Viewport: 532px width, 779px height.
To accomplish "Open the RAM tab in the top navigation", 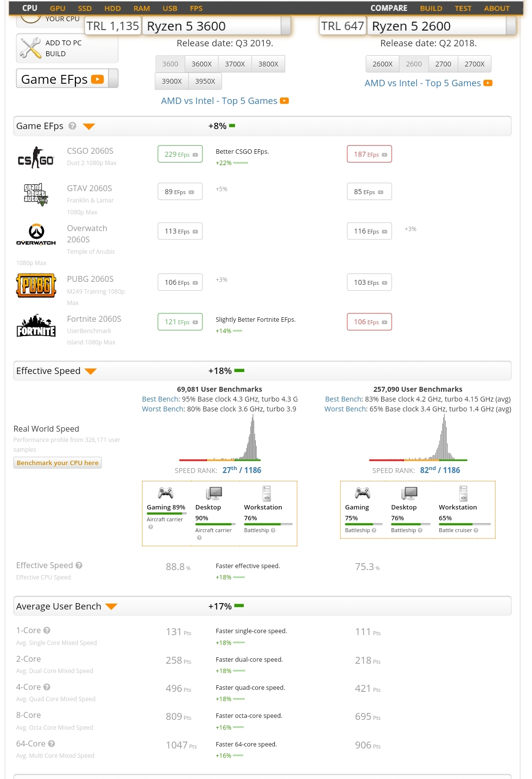I will (141, 8).
